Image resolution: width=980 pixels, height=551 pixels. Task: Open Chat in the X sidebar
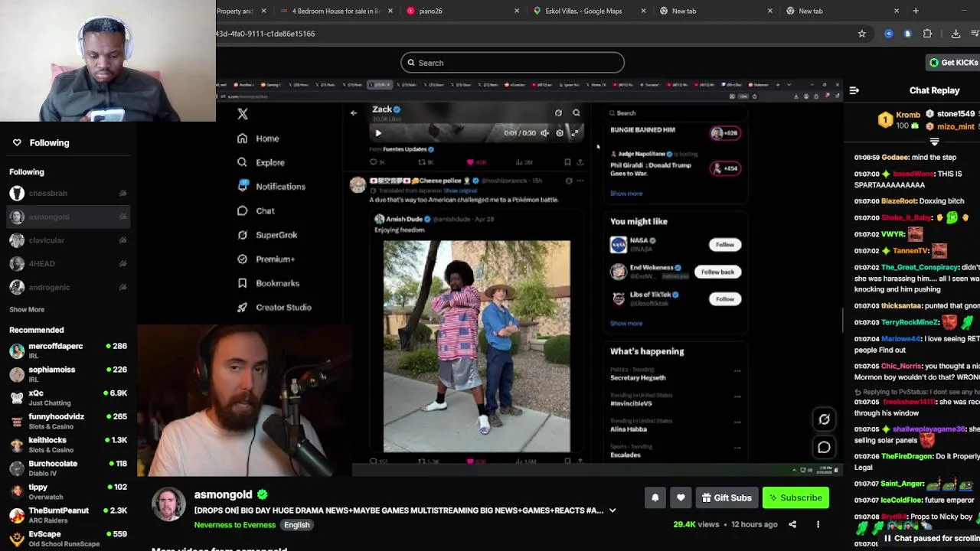coord(256,210)
